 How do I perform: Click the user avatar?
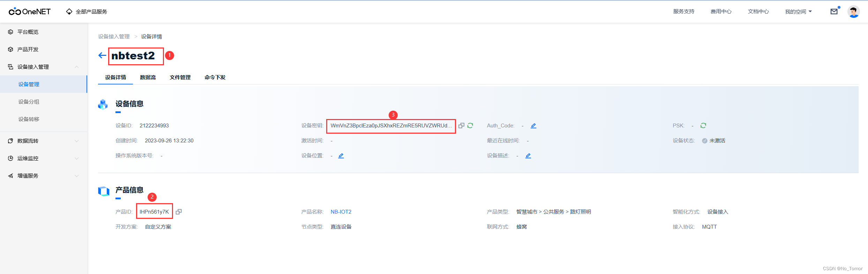tap(854, 12)
